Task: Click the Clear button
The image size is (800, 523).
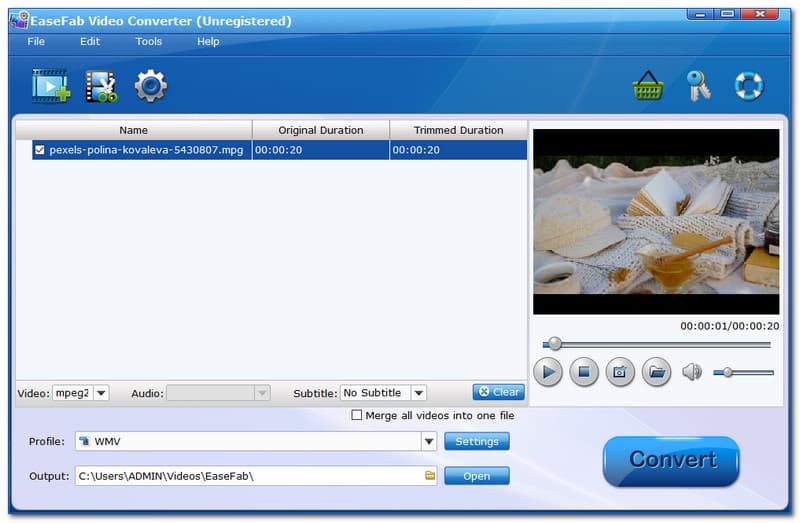Action: (498, 392)
